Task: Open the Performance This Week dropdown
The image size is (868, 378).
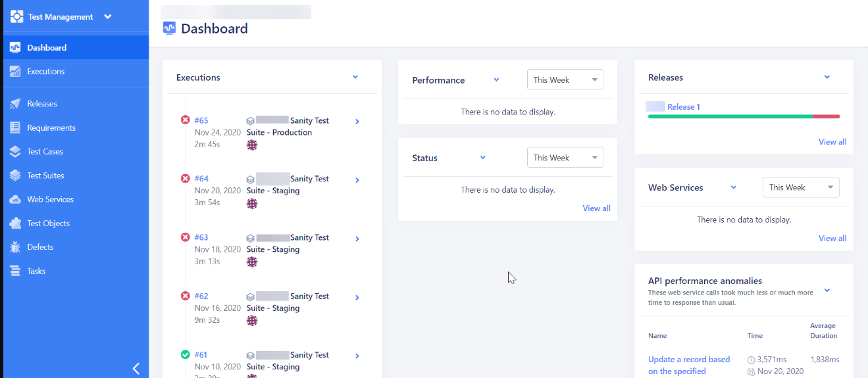Action: tap(565, 80)
